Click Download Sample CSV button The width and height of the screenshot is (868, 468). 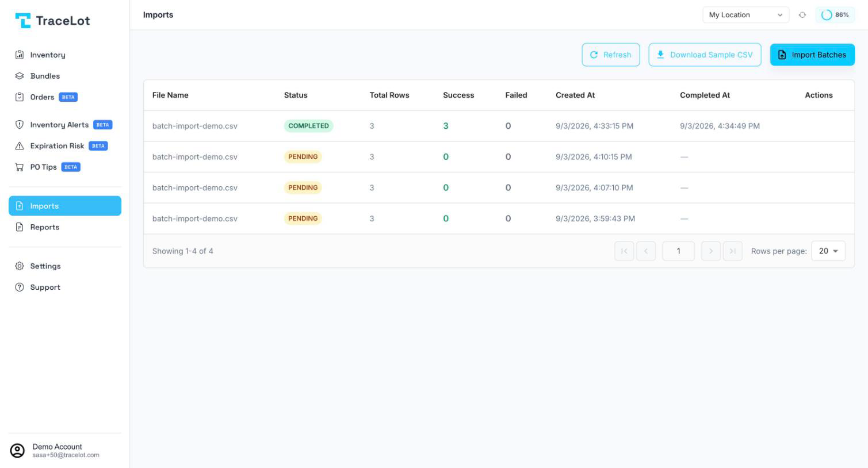[x=705, y=55]
